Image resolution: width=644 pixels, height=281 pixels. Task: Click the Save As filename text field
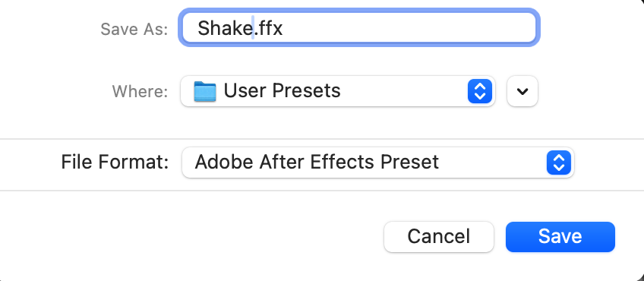[359, 27]
